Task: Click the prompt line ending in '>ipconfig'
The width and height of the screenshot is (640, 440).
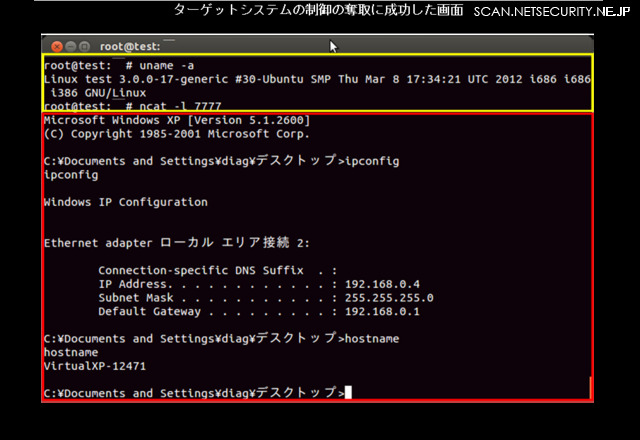Action: [x=221, y=160]
